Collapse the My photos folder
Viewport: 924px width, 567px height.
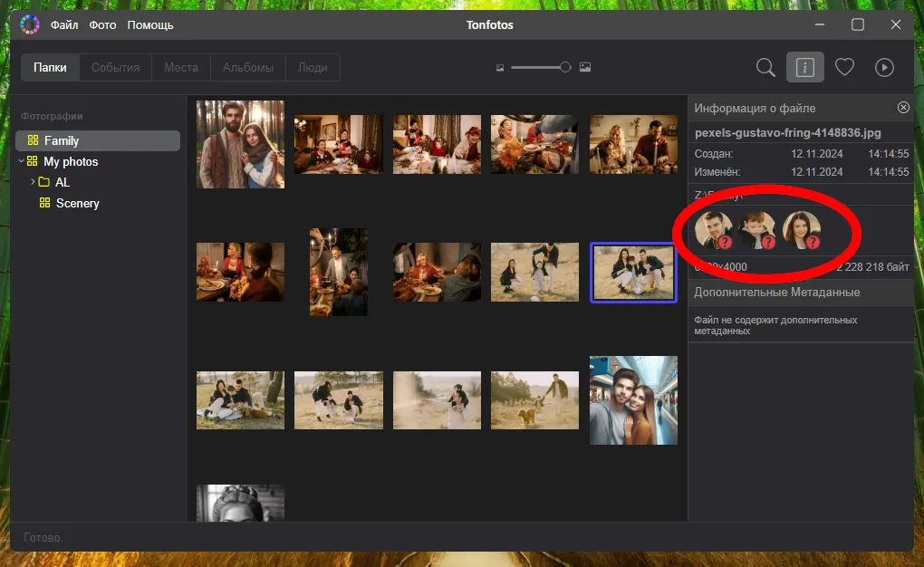pos(21,161)
